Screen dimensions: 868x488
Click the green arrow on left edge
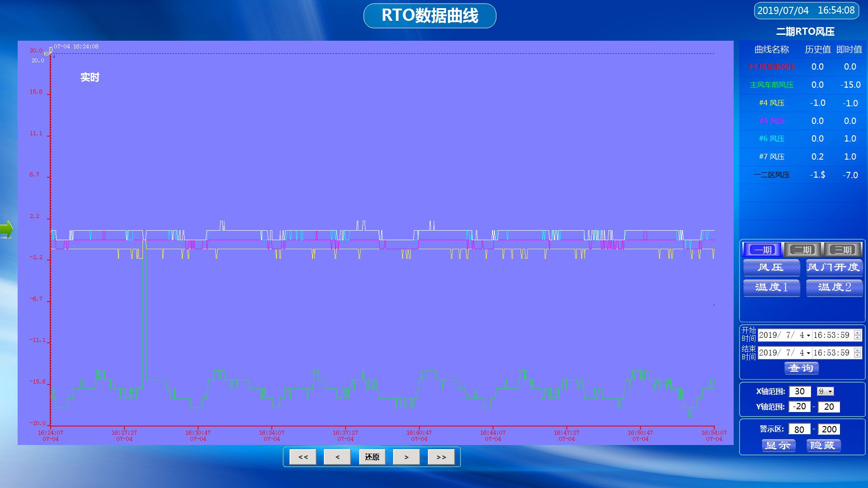click(7, 229)
